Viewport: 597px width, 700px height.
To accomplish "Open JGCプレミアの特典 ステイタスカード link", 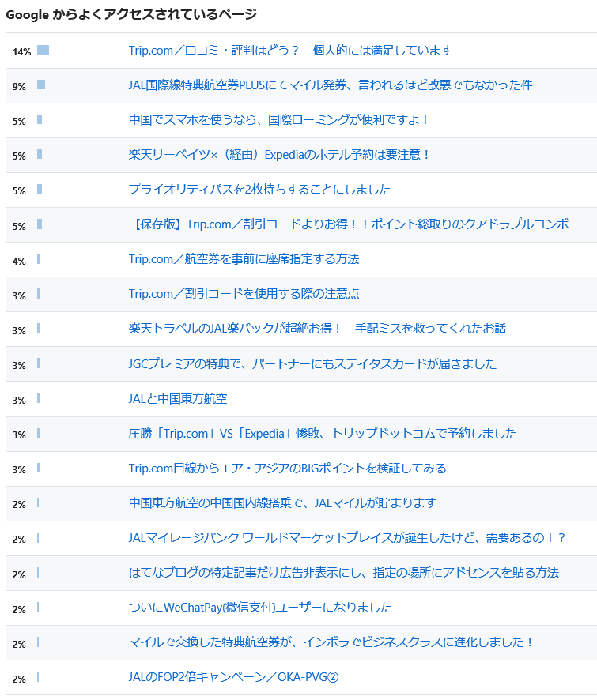I will point(313,364).
